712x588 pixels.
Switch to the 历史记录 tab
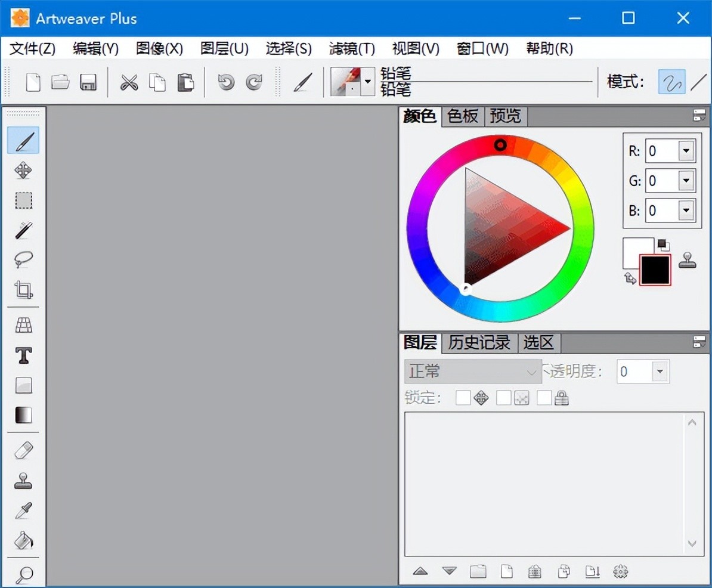(479, 343)
